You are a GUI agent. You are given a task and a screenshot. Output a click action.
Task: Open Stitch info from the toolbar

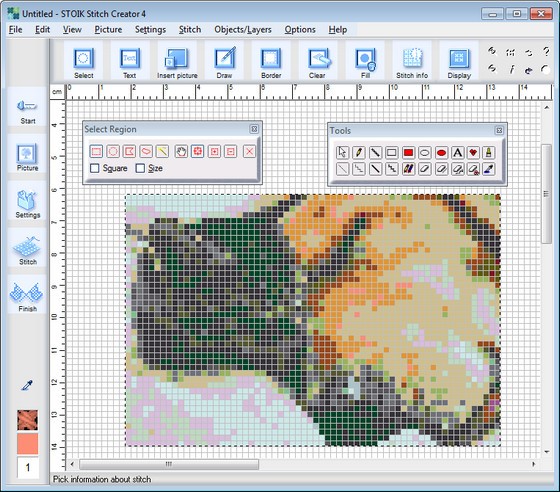pos(412,61)
